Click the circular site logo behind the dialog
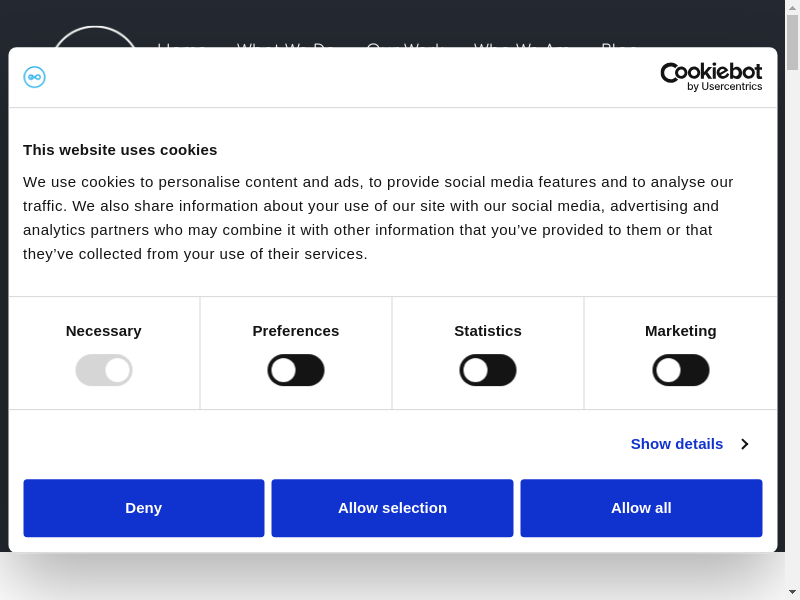 94,36
